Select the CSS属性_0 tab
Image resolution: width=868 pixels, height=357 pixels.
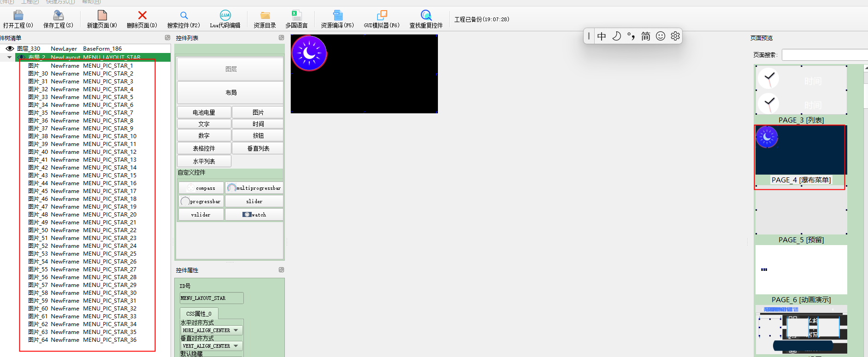click(x=199, y=314)
